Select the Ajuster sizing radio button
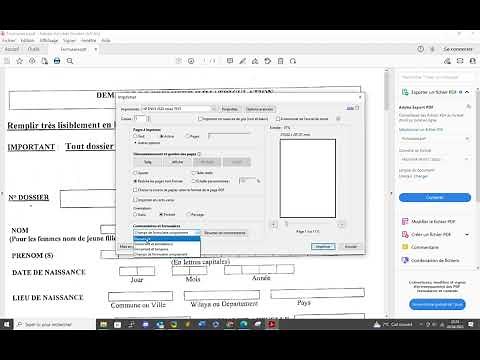480x360 pixels. click(x=135, y=173)
